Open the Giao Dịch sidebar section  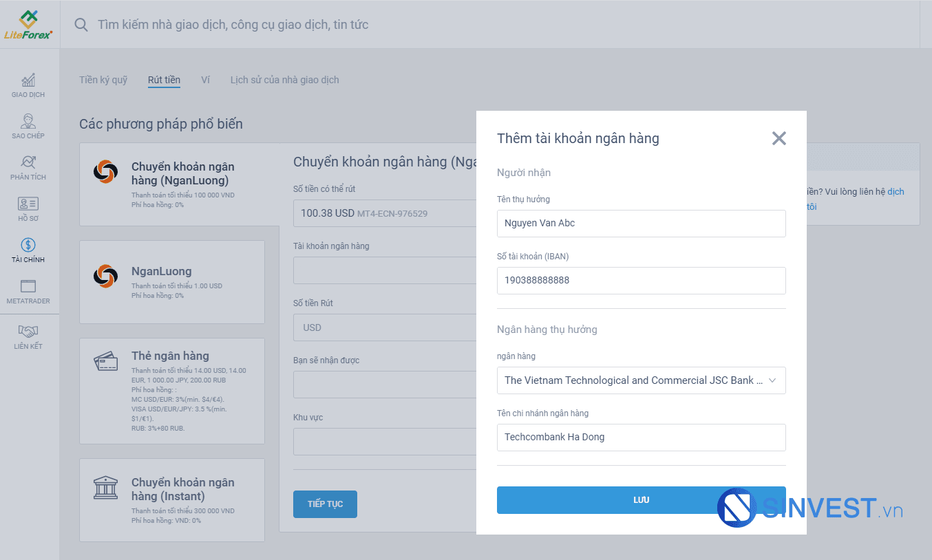(x=28, y=85)
